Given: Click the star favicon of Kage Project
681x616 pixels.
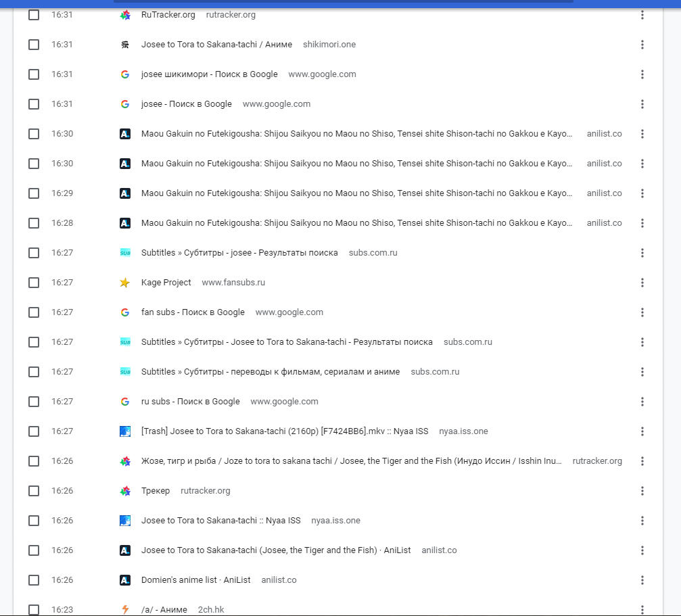Looking at the screenshot, I should [125, 283].
